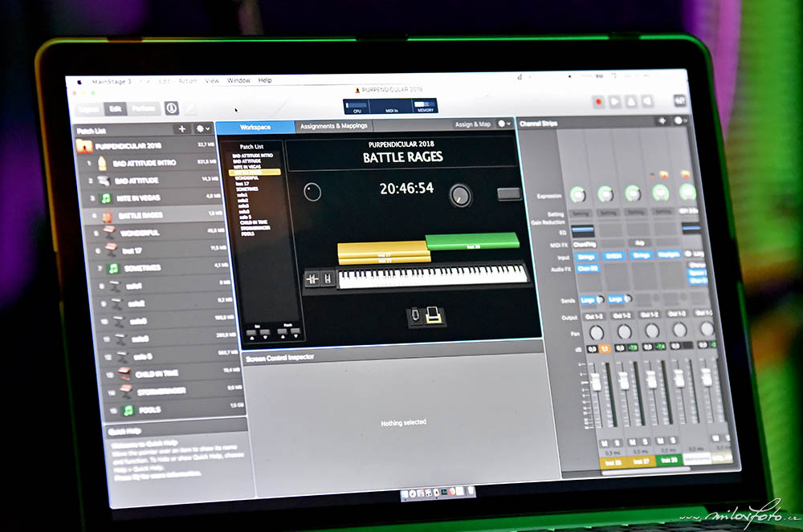This screenshot has width=803, height=532.
Task: Toggle the metronome icon in toolbar
Action: coord(631,101)
